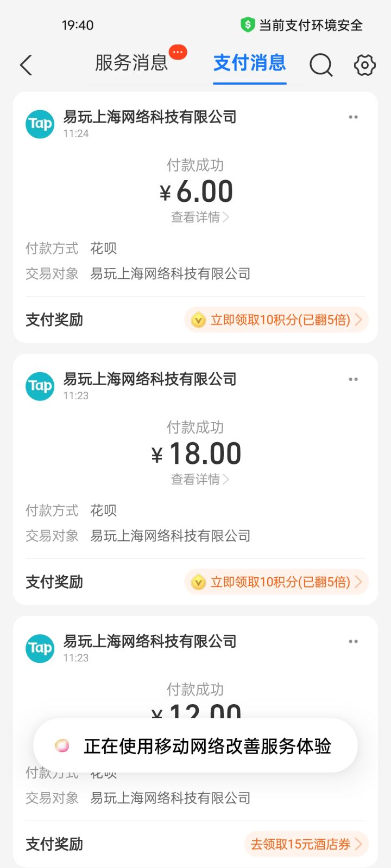Claim 10 points reward on the ¥6.00 card
391x868 pixels.
(276, 320)
